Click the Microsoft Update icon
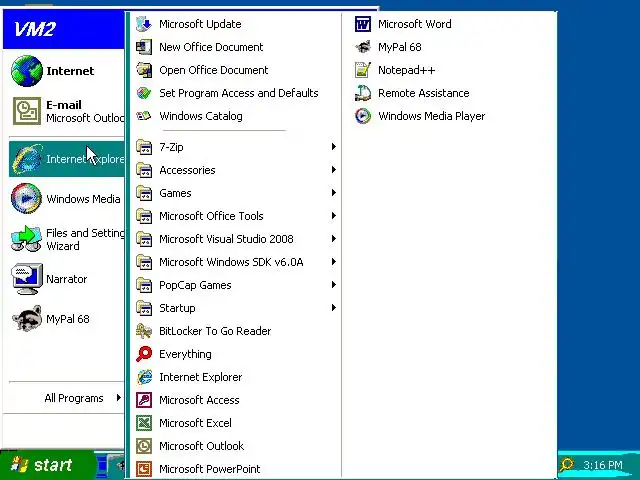This screenshot has height=480, width=640. pos(144,24)
